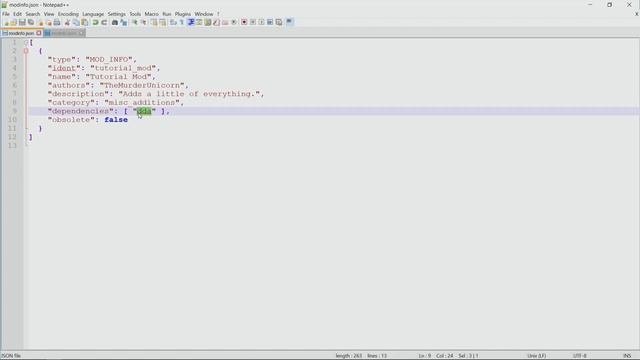This screenshot has width=640, height=360.
Task: Create a new document via toolbar
Action: pos(6,22)
